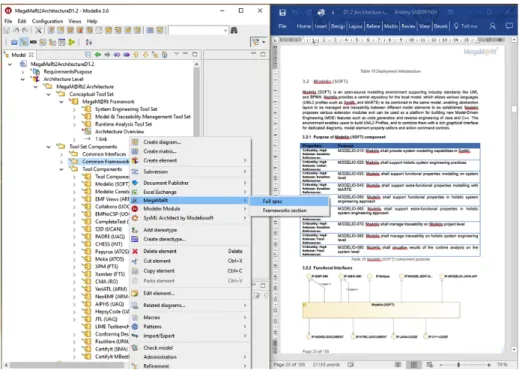Screen dimensions: 519x370
Task: Click the Model tree horizontal scrollbar
Action: click(x=66, y=365)
